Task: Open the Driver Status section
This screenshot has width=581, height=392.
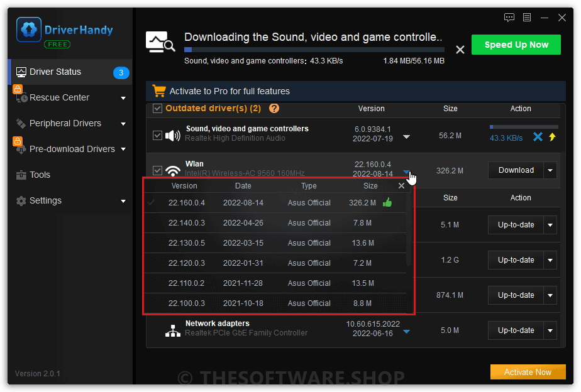Action: point(70,72)
